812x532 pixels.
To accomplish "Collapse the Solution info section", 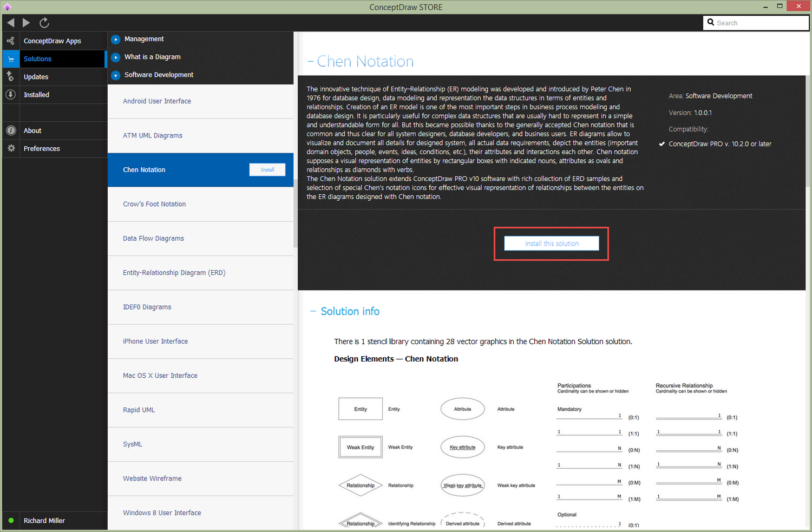I will [x=313, y=311].
